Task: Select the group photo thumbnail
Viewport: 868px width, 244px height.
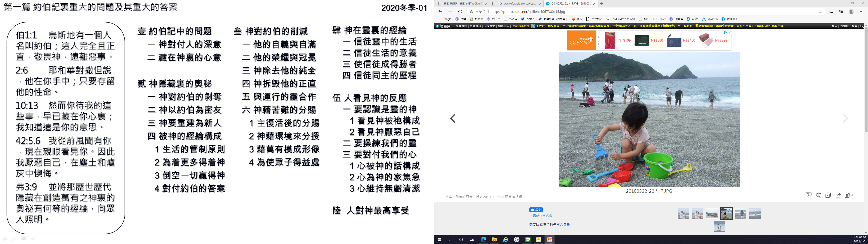Action: tap(712, 214)
